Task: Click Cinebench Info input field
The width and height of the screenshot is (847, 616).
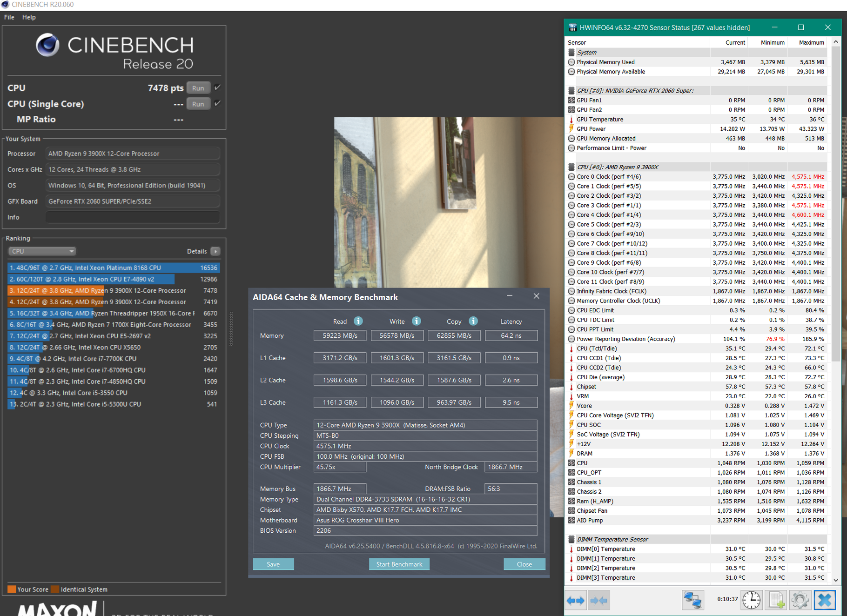Action: 133,217
